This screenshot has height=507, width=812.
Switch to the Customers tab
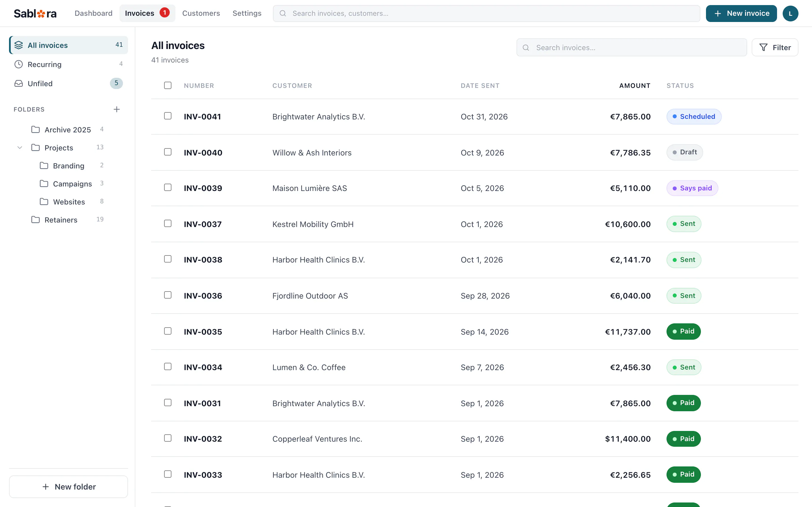(201, 14)
